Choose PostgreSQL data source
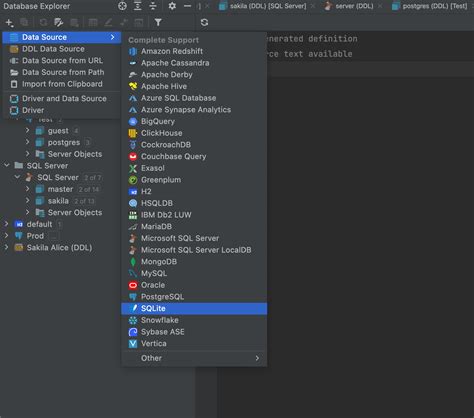 (x=194, y=297)
